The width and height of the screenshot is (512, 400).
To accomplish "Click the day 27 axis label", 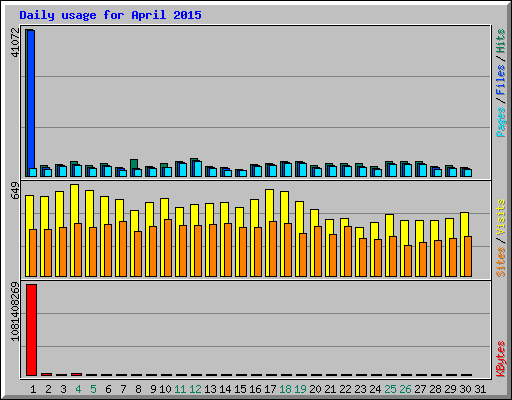I will tap(420, 389).
